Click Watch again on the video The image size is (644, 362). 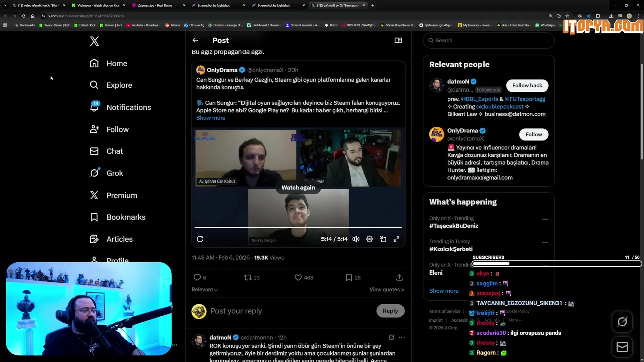point(298,188)
